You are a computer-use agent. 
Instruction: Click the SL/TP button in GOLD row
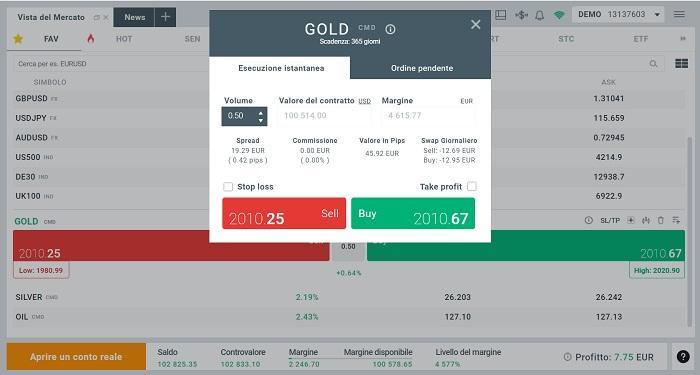pyautogui.click(x=610, y=221)
